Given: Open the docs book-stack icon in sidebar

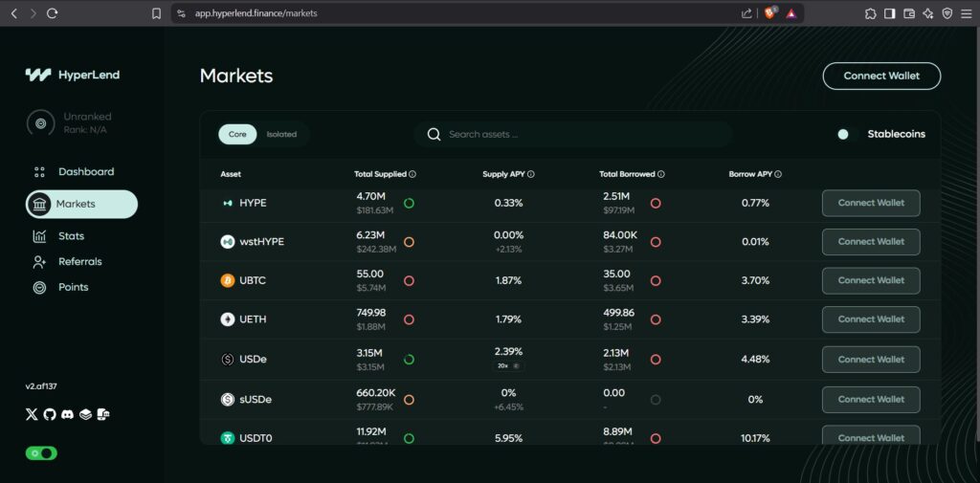Looking at the screenshot, I should pyautogui.click(x=85, y=414).
